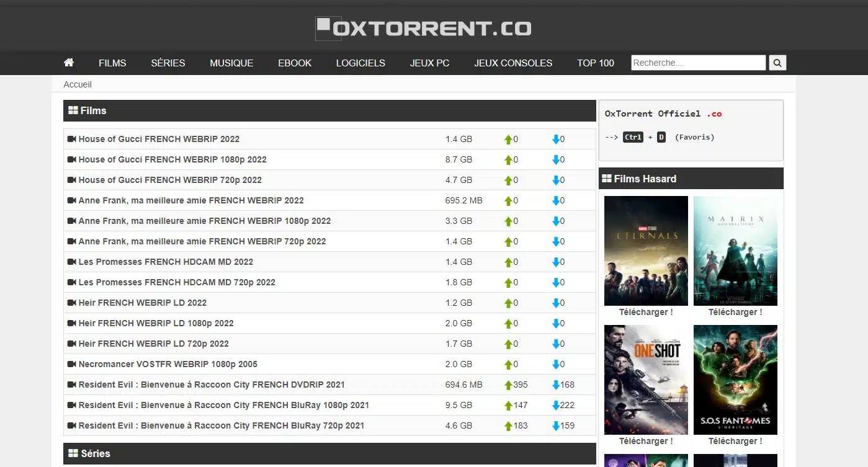Open the JEUX CONSOLES section
This screenshot has width=868, height=467.
coord(513,63)
